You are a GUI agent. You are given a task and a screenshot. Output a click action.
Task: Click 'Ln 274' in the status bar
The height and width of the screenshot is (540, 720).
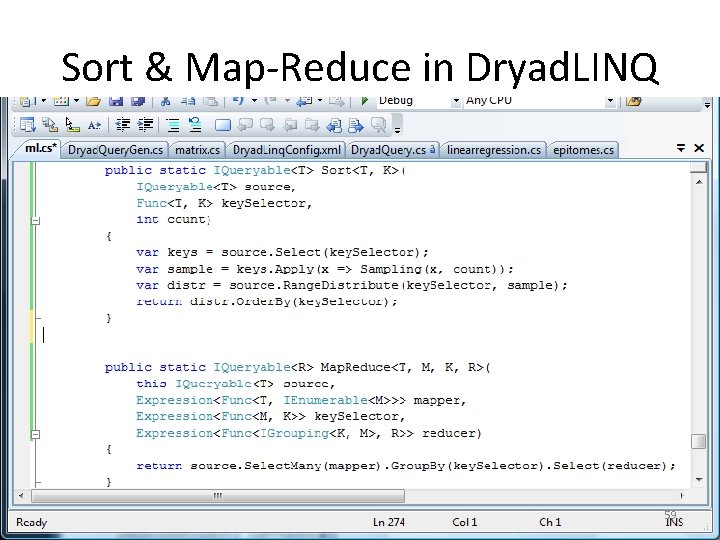[388, 522]
